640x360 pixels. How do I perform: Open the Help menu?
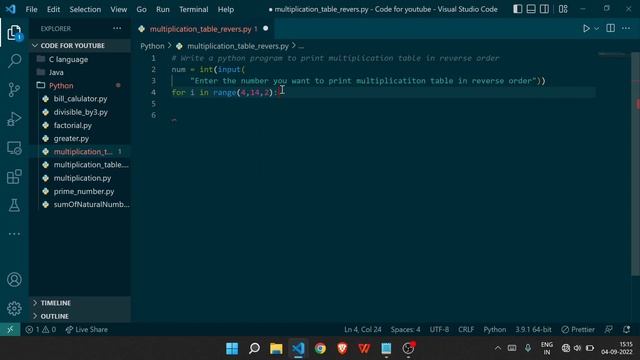[225, 9]
